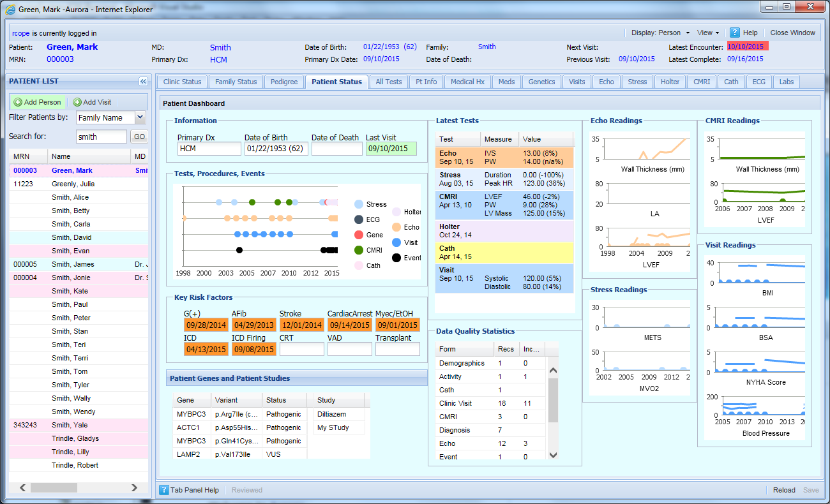Viewport: 830px width, 504px height.
Task: Expand the View menu dropdown
Action: click(x=708, y=33)
